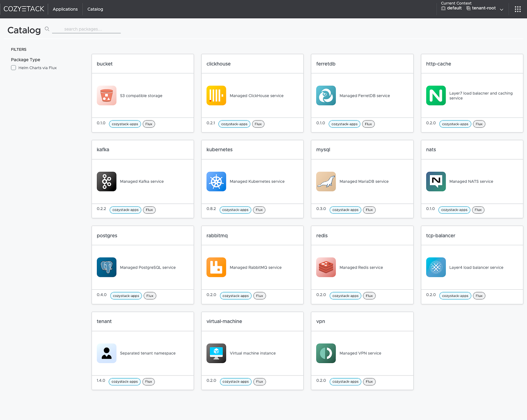
Task: Open the apps grid icon in header
Action: (x=518, y=9)
